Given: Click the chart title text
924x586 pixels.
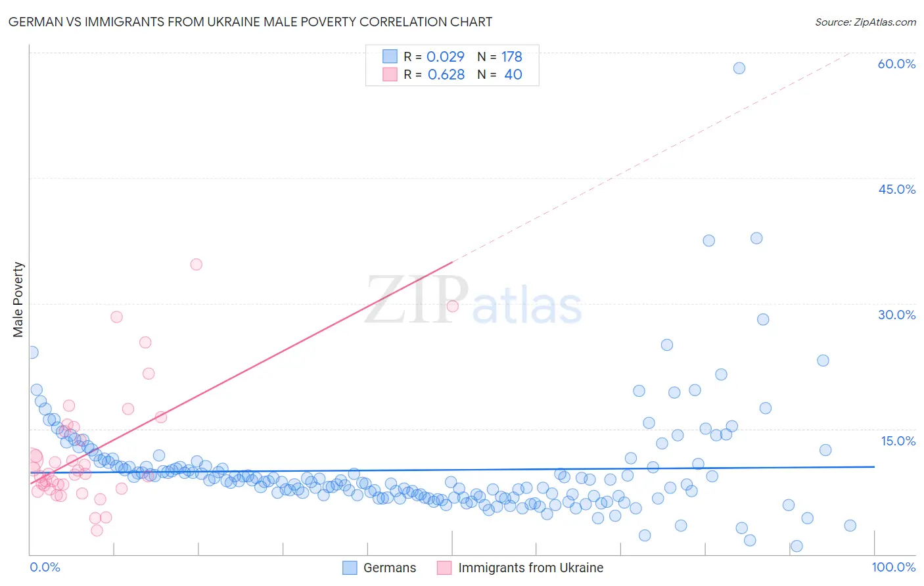Looking at the screenshot, I should tap(250, 22).
